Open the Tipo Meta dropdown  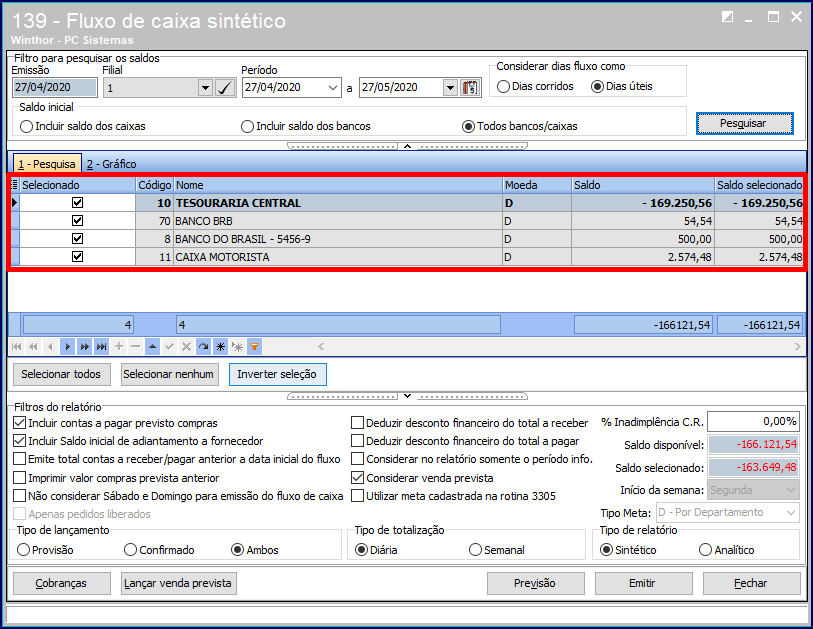click(791, 513)
